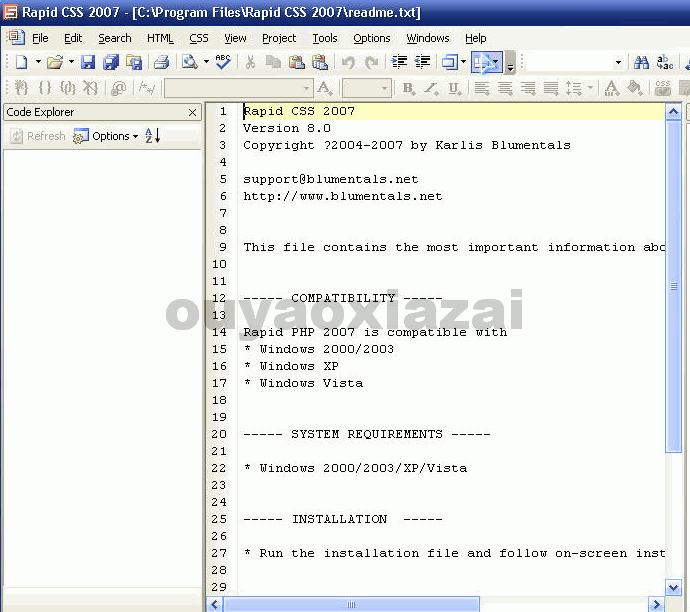Open the Tools menu
Image resolution: width=690 pixels, height=612 pixels.
(325, 38)
